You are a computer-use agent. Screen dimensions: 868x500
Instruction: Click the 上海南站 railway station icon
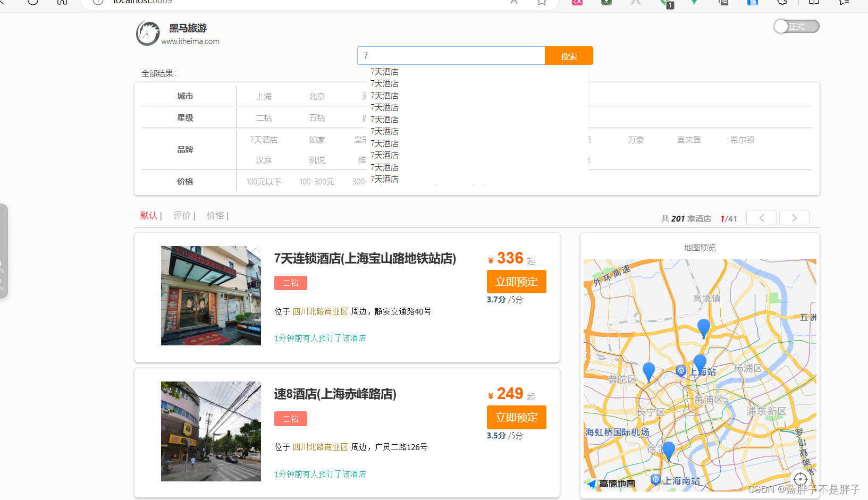pyautogui.click(x=656, y=480)
